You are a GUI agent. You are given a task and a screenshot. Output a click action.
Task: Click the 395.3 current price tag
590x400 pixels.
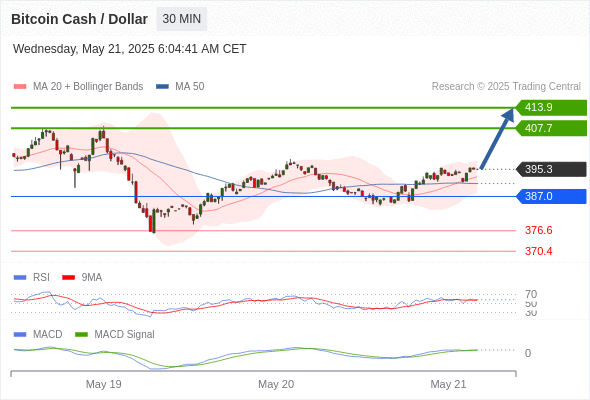point(551,169)
